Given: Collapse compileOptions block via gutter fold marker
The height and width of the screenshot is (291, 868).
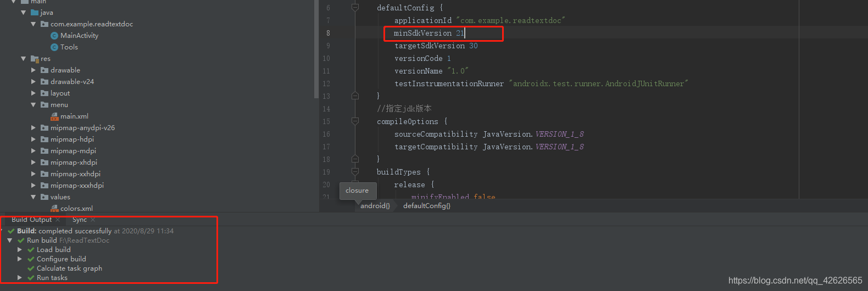Looking at the screenshot, I should pos(355,121).
